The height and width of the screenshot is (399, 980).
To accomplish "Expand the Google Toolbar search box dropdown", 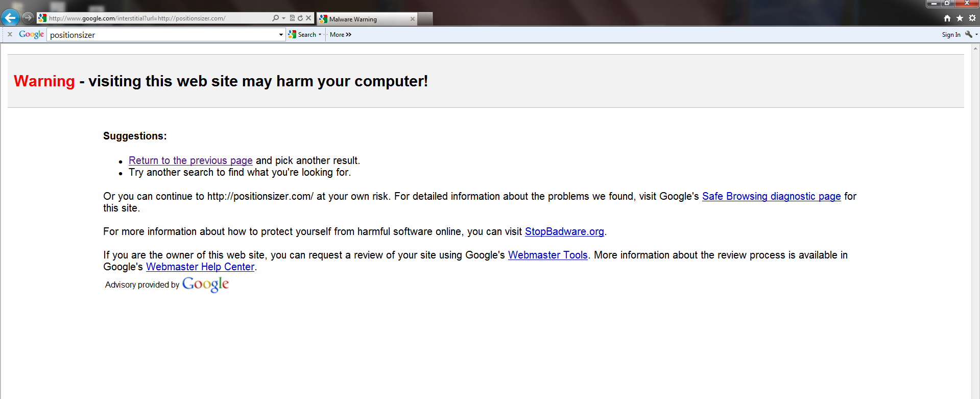I will tap(281, 35).
